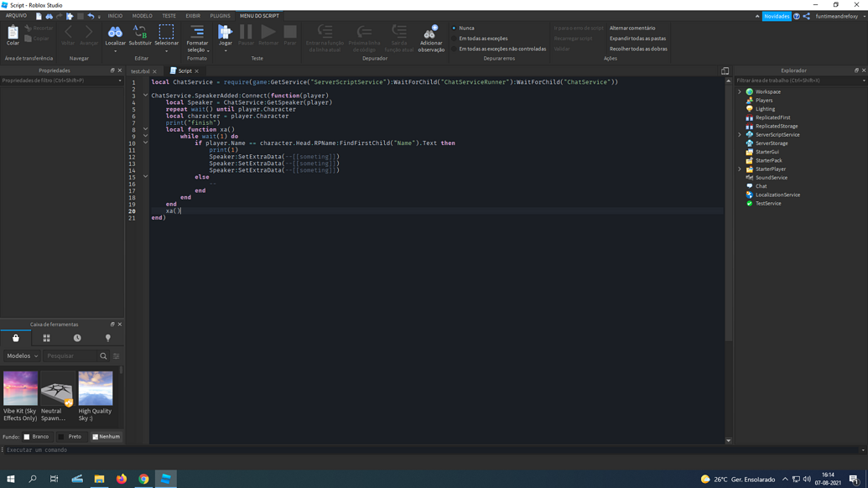Select TestService in the Explorer
This screenshot has height=488, width=868.
(x=768, y=203)
